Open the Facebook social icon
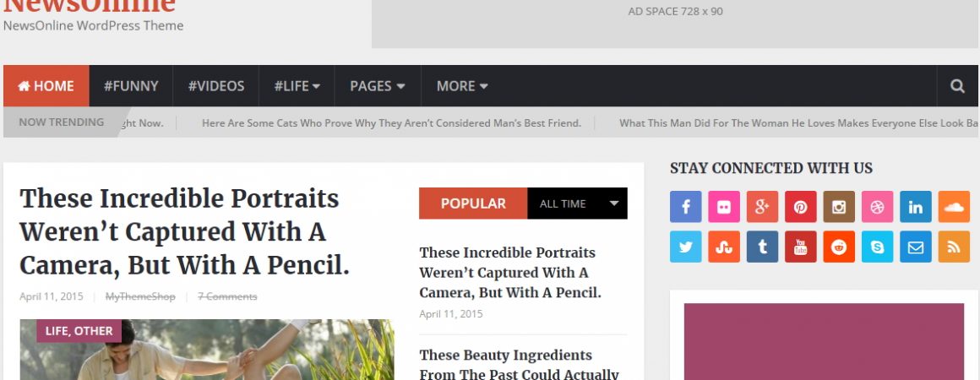The image size is (980, 380). pyautogui.click(x=685, y=207)
